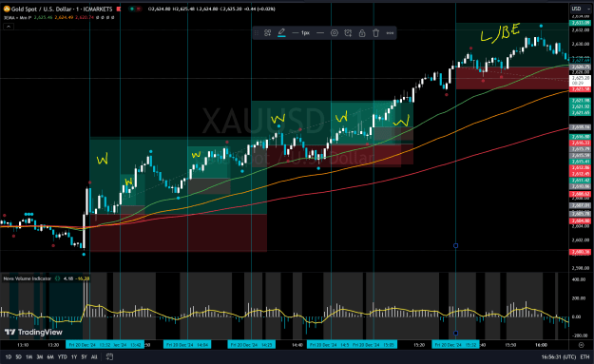Click the Fri 20 Dec '24 14:04 time label
Screen dimensions: 594x364
(x=187, y=345)
